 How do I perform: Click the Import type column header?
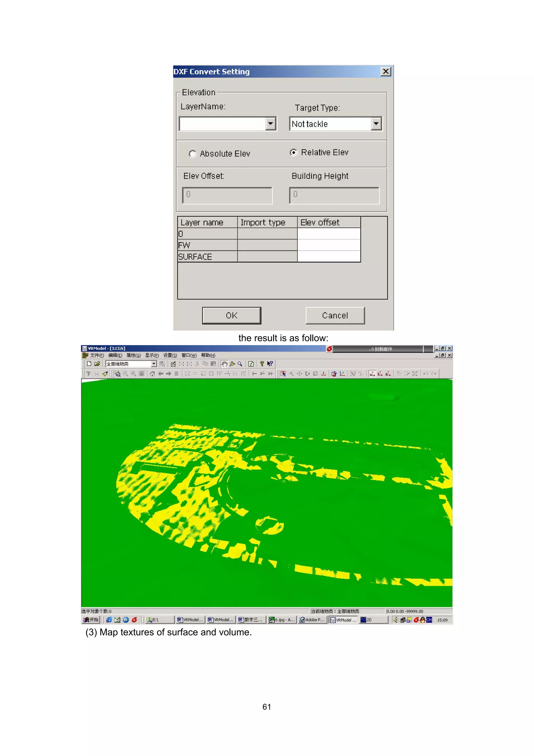pos(267,222)
